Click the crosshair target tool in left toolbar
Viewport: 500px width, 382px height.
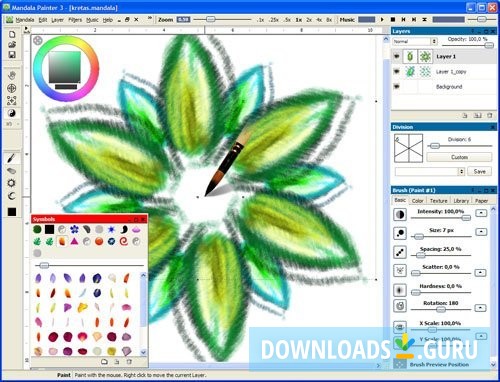point(12,88)
